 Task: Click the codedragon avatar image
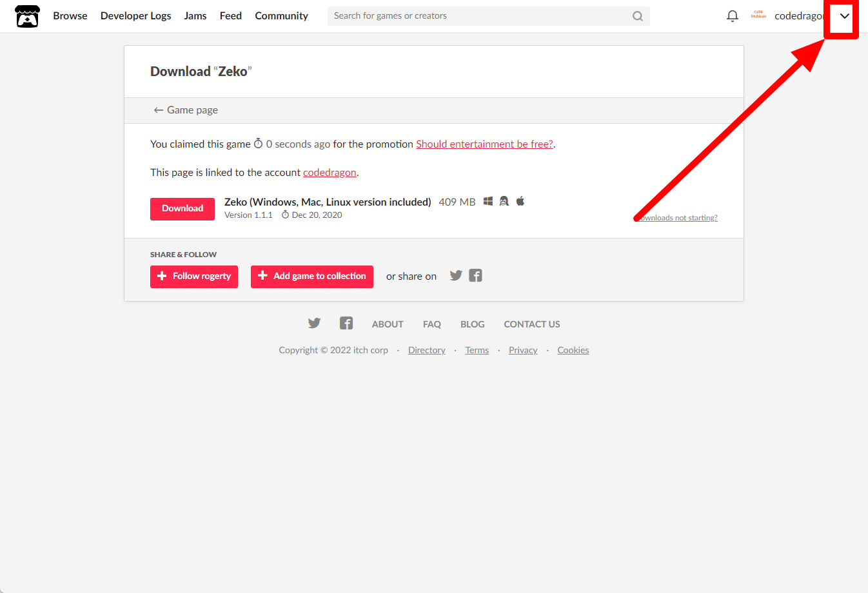pos(758,15)
